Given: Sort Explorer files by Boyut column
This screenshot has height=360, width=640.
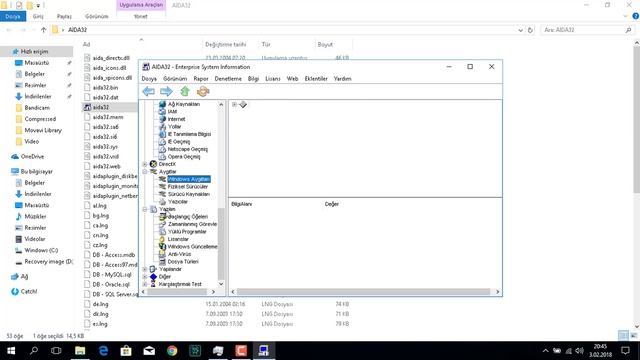Looking at the screenshot, I should tap(325, 44).
